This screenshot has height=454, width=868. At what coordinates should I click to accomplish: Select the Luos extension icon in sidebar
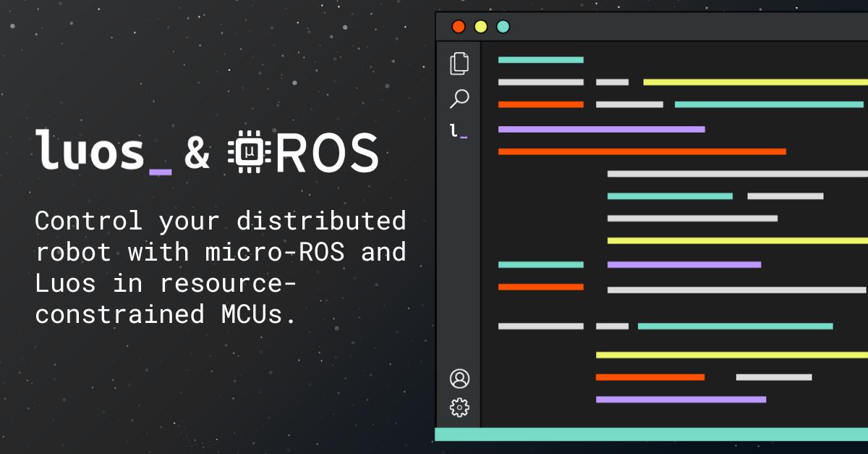tap(458, 131)
